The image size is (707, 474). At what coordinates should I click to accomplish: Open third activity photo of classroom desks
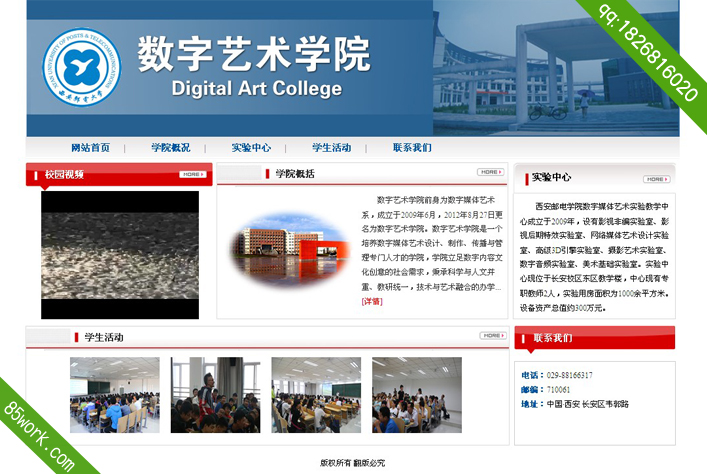pyautogui.click(x=316, y=395)
